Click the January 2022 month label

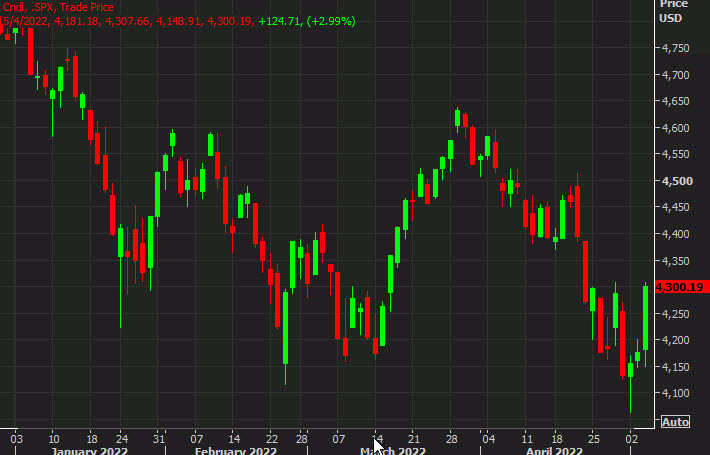pyautogui.click(x=90, y=451)
